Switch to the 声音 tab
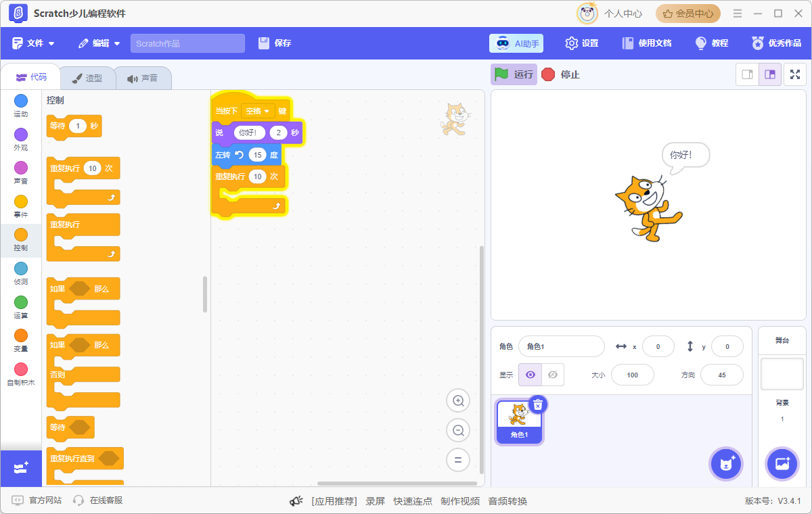812x514 pixels. [142, 78]
